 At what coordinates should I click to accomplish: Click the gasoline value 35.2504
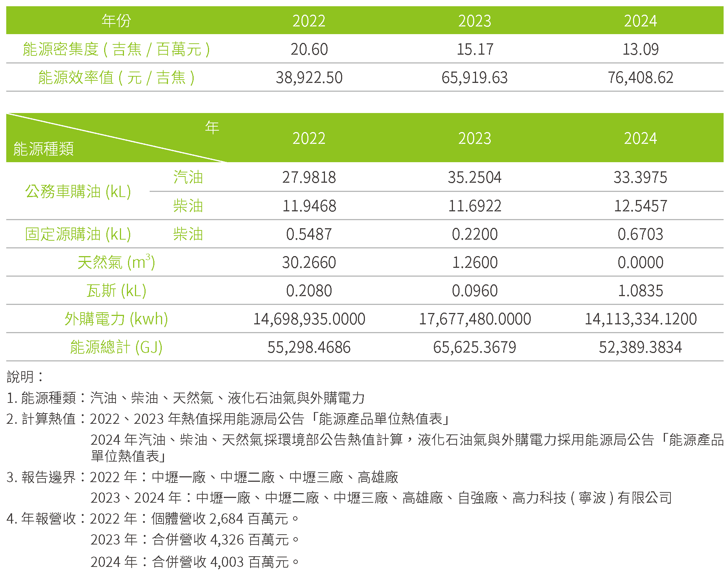pyautogui.click(x=475, y=177)
